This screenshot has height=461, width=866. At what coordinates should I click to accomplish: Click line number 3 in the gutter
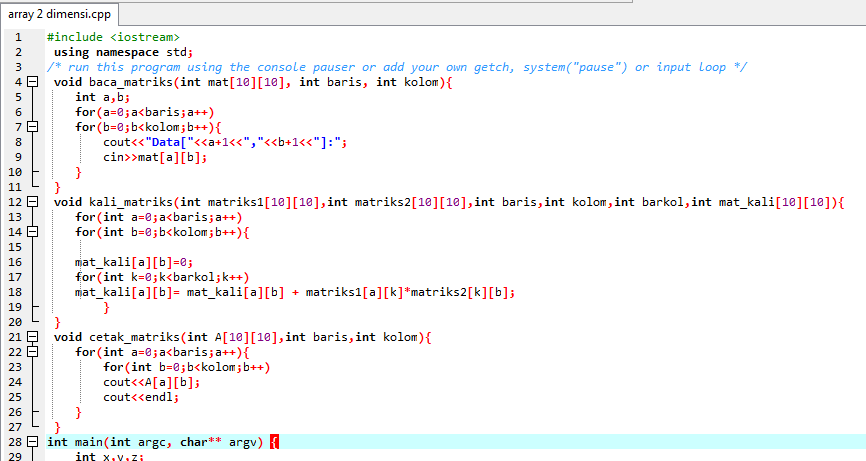tap(18, 67)
